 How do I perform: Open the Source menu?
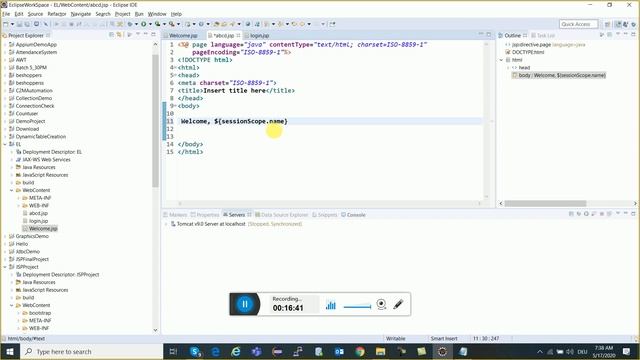coord(35,14)
